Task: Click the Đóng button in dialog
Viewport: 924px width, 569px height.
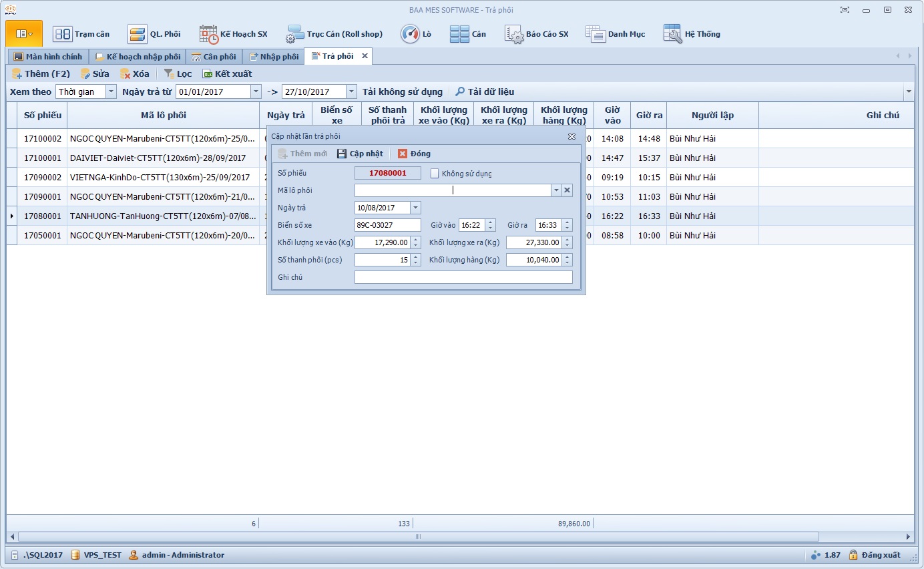Action: click(414, 154)
